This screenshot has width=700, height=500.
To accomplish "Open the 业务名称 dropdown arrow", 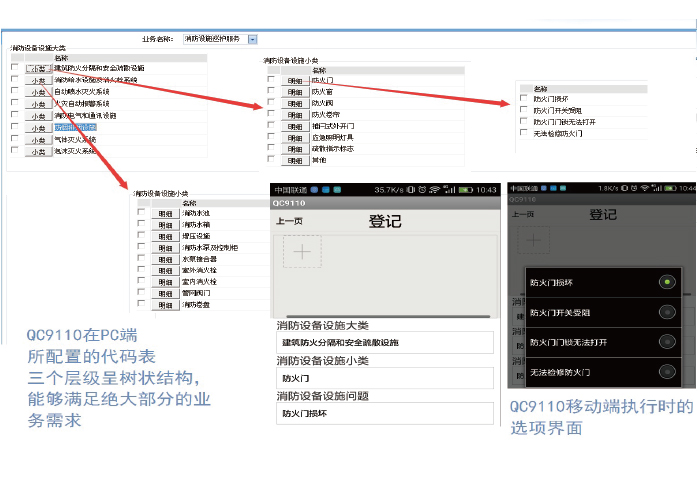I will tap(252, 39).
